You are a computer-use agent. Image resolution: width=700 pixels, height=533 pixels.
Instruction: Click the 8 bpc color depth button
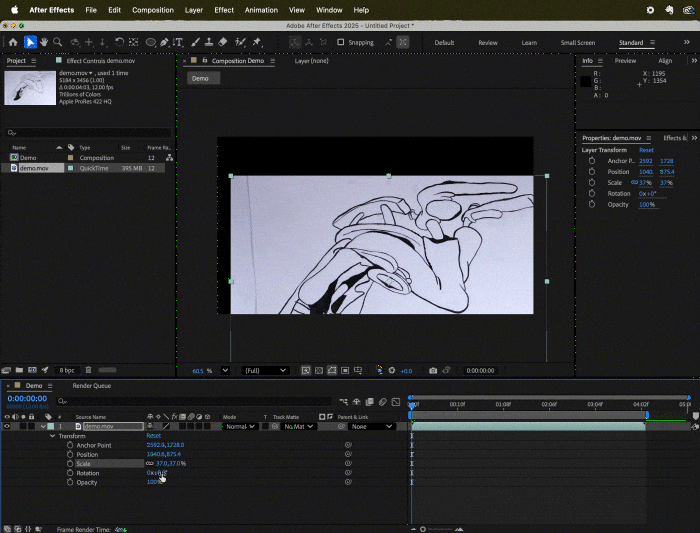pos(67,370)
